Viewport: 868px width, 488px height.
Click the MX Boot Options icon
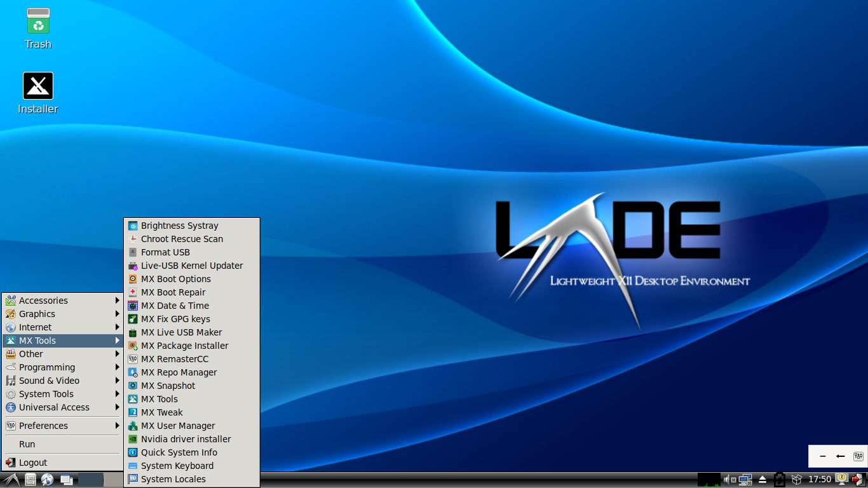133,279
